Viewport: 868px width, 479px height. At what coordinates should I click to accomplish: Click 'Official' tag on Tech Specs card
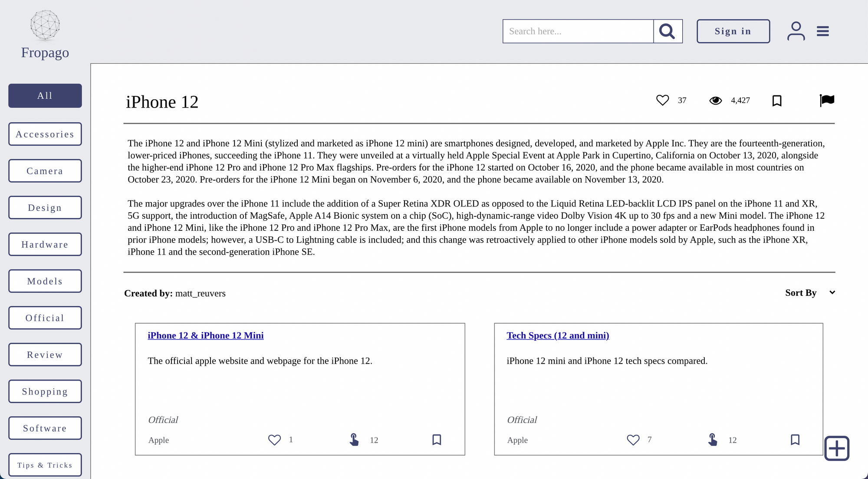click(522, 420)
